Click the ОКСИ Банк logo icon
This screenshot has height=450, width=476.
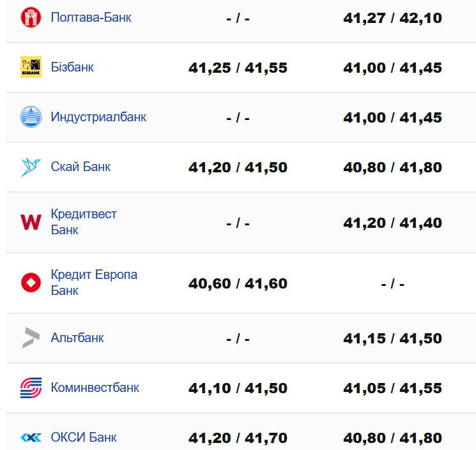pos(31,438)
